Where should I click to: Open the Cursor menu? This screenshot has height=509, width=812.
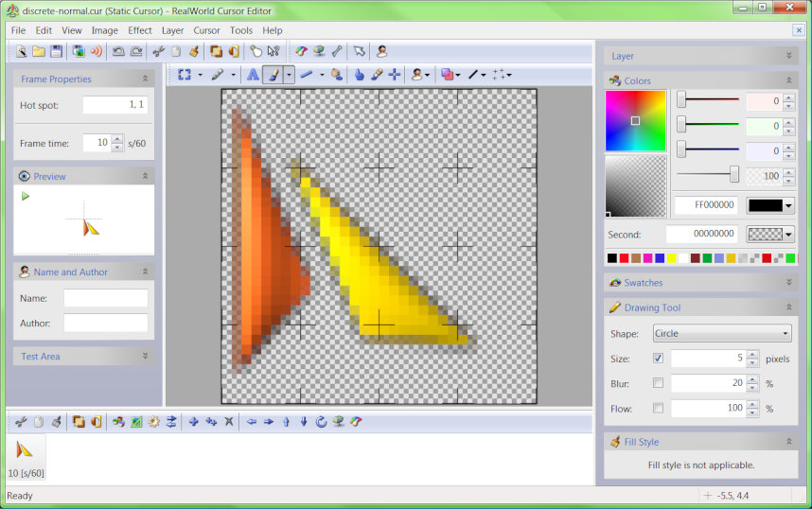click(x=206, y=30)
